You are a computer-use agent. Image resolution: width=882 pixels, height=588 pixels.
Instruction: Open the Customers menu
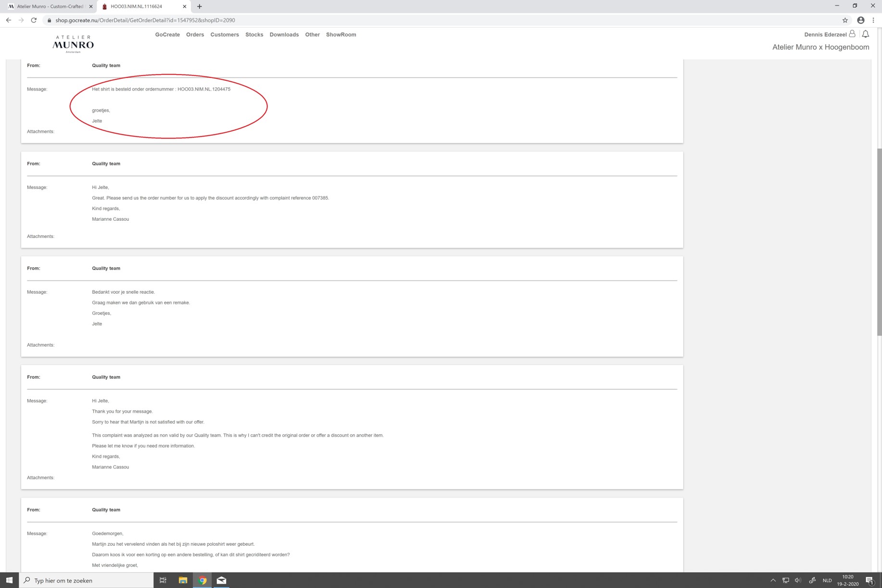(x=225, y=35)
